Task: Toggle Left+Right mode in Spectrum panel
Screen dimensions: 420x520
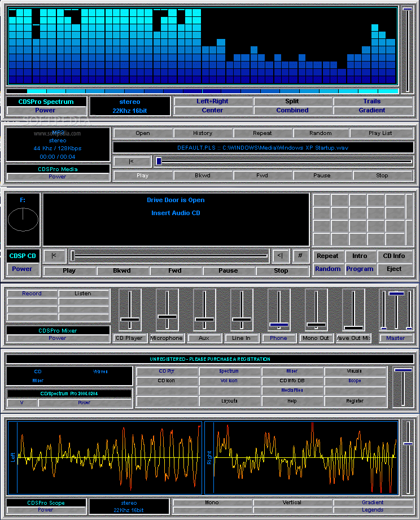Action: pyautogui.click(x=212, y=102)
